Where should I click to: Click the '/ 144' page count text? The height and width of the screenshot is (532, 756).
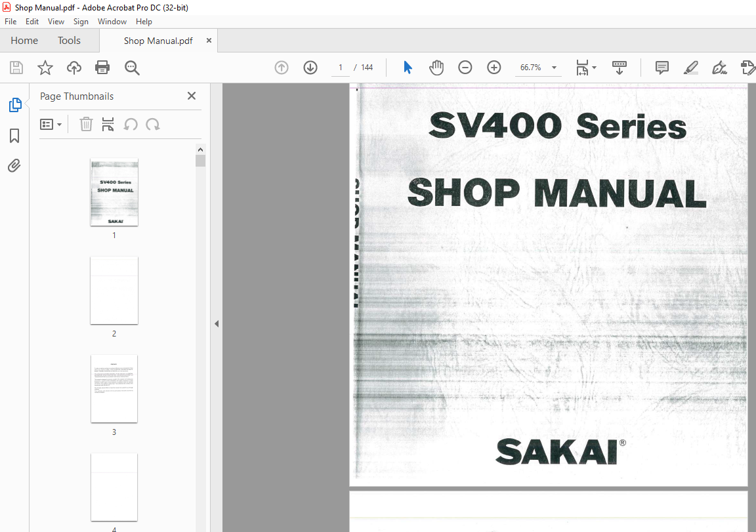coord(363,68)
